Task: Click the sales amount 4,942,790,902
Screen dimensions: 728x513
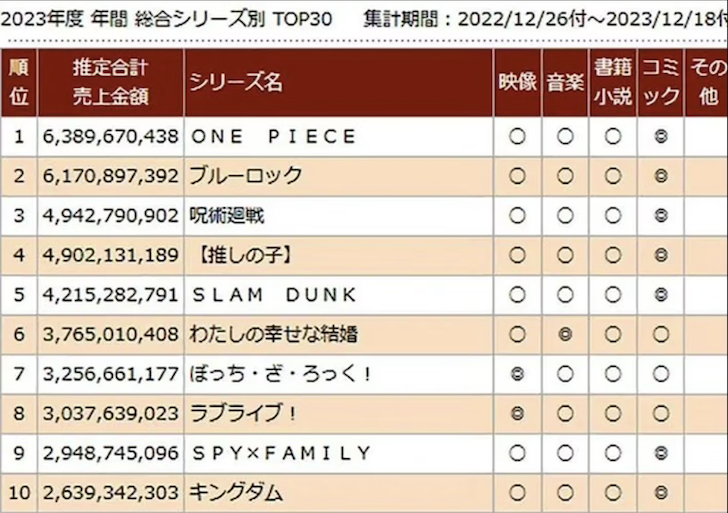Action: [x=110, y=216]
